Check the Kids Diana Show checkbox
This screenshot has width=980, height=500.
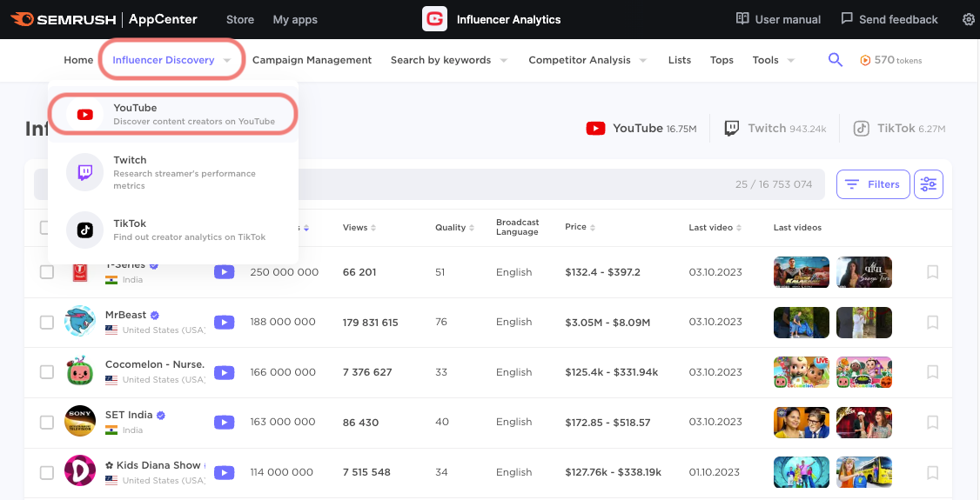(47, 473)
